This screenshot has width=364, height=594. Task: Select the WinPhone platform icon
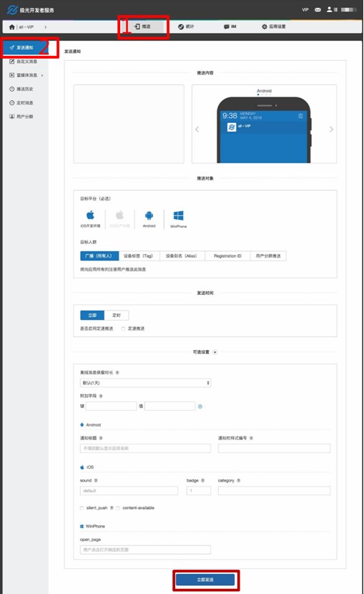pyautogui.click(x=178, y=216)
